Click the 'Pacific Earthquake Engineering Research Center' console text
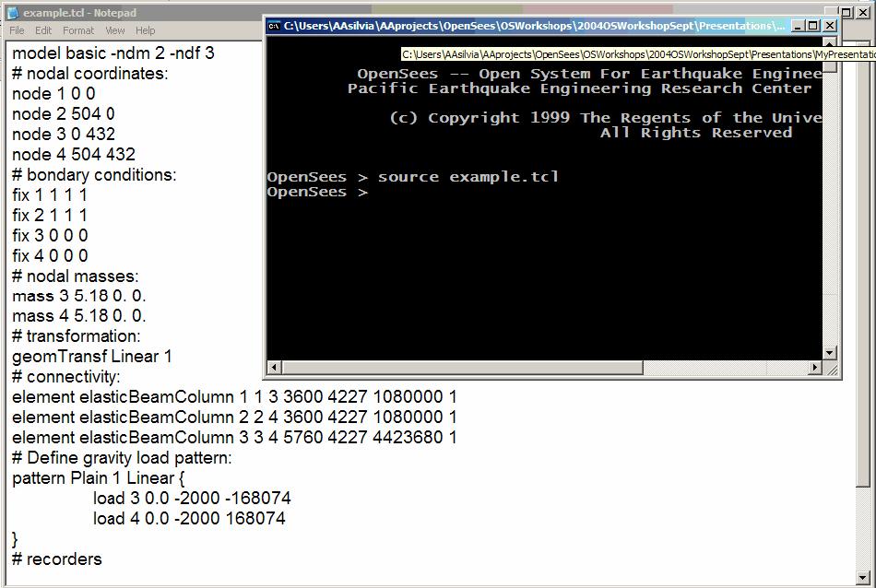 click(x=580, y=88)
